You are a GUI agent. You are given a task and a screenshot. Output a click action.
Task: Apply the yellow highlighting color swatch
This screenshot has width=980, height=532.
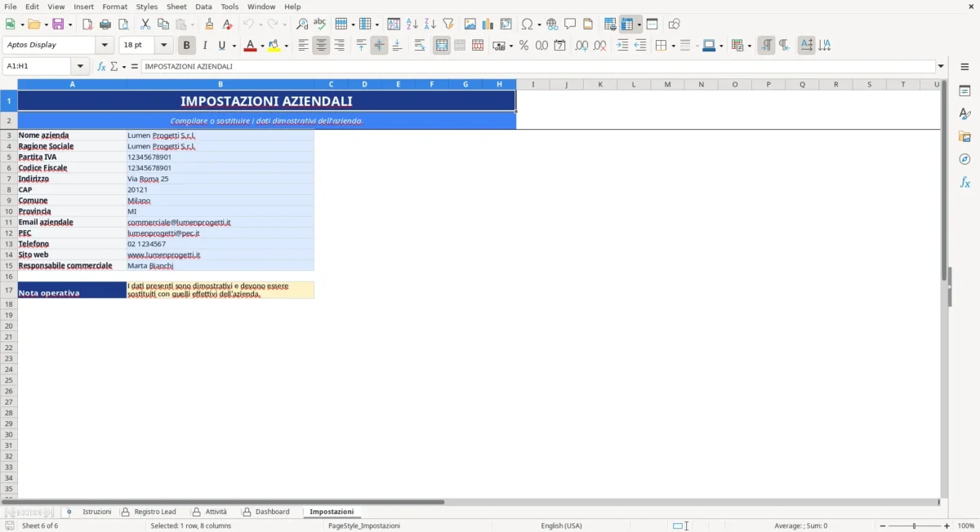tap(274, 47)
